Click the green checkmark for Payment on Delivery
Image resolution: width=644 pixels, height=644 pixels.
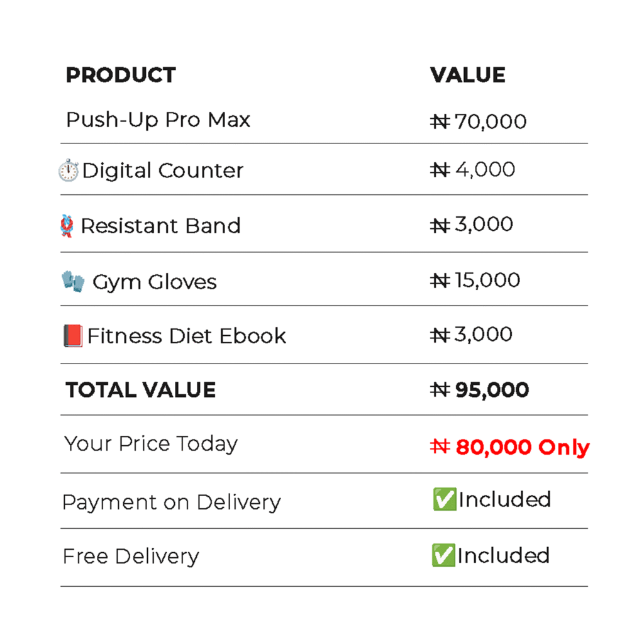[x=445, y=499]
